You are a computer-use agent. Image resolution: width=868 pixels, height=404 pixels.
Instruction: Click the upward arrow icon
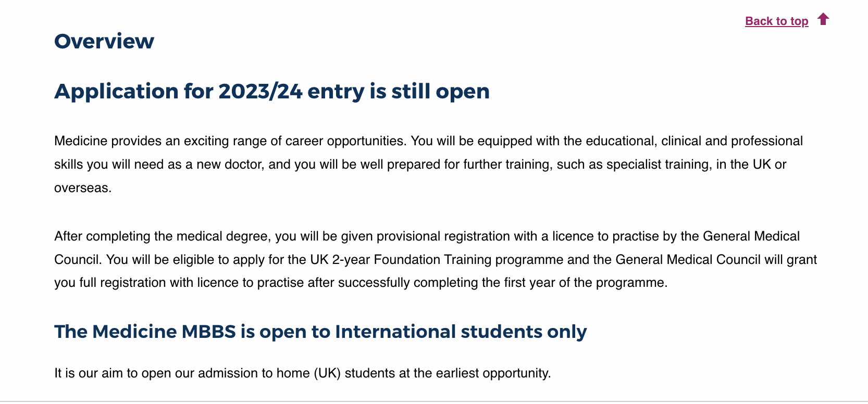[x=823, y=19]
